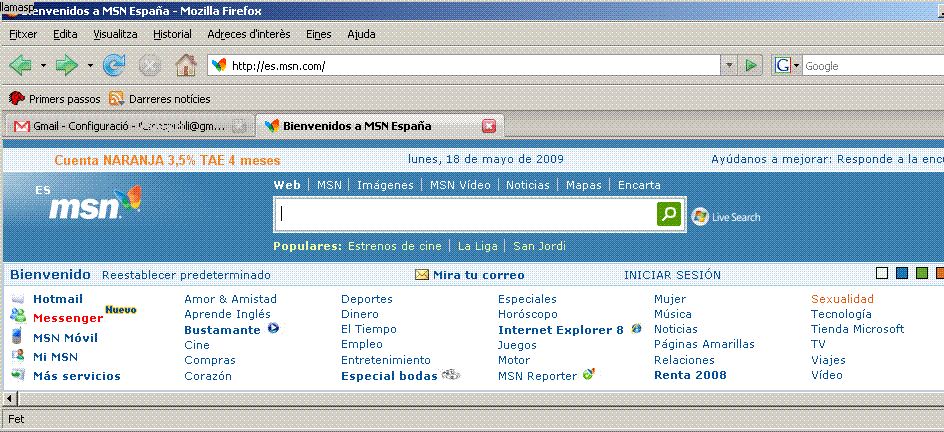Viewport: 944px width, 432px height.
Task: Click the Primers passos bookmark icon
Action: coord(17,98)
